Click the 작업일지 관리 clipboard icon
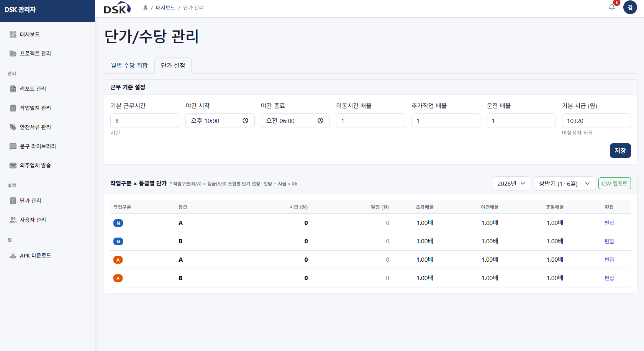Image resolution: width=644 pixels, height=351 pixels. (x=13, y=108)
